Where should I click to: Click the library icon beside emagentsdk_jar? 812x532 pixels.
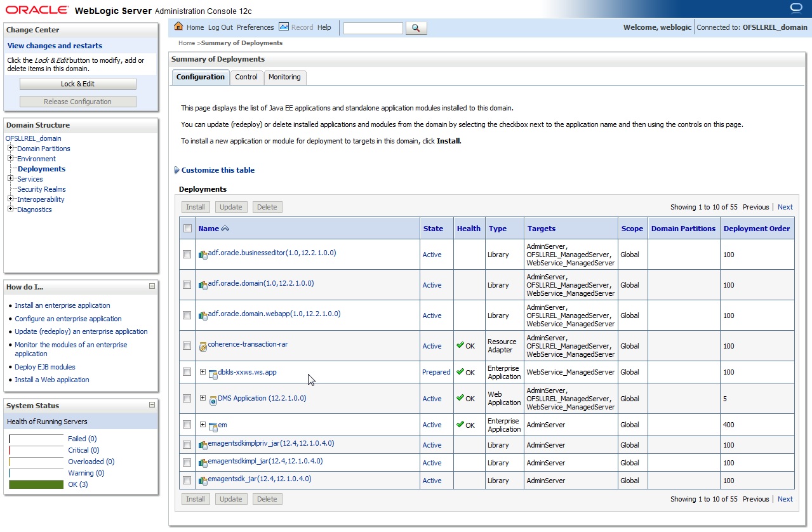(x=203, y=481)
